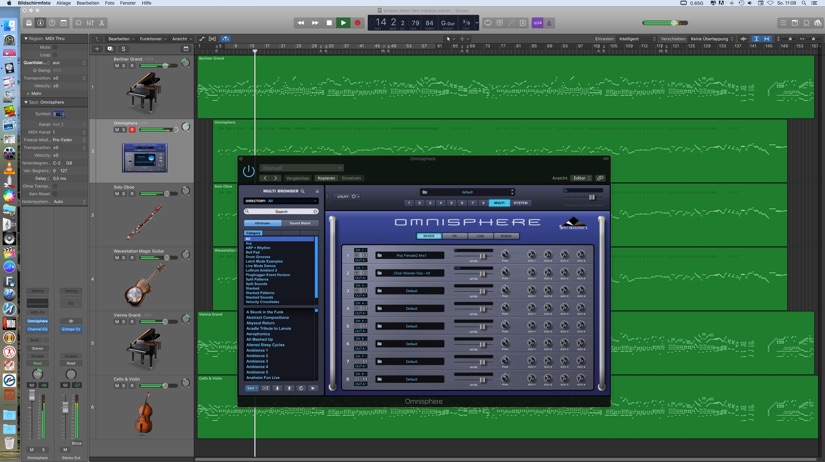The height and width of the screenshot is (462, 825).
Task: Open the Bearbeiten menu in the tracks area
Action: click(x=121, y=38)
